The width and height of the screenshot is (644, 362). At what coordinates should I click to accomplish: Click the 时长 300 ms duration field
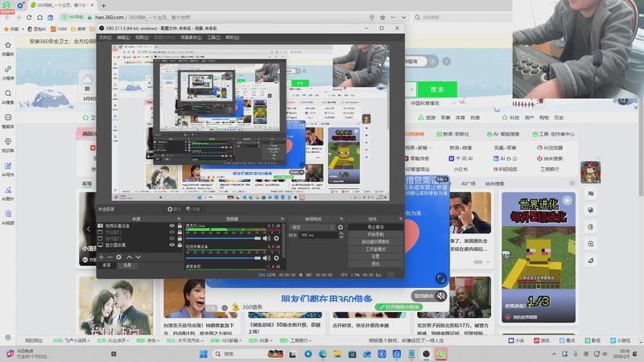318,235
